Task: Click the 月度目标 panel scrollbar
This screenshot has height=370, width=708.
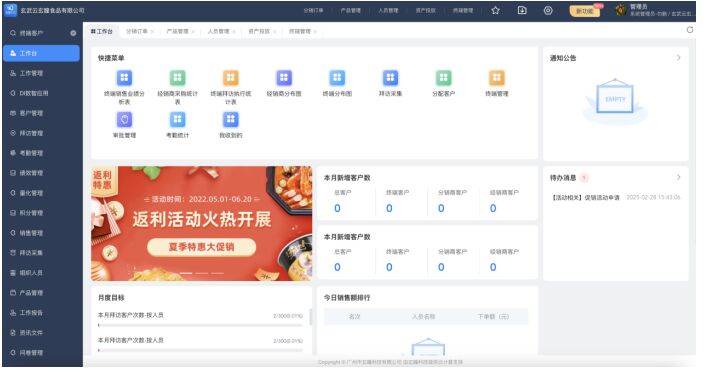Action: 311,317
